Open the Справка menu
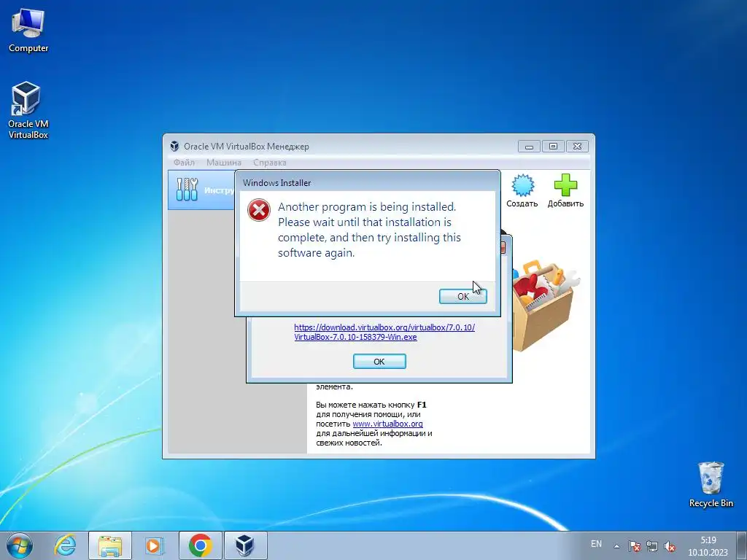The image size is (747, 560). pyautogui.click(x=270, y=163)
